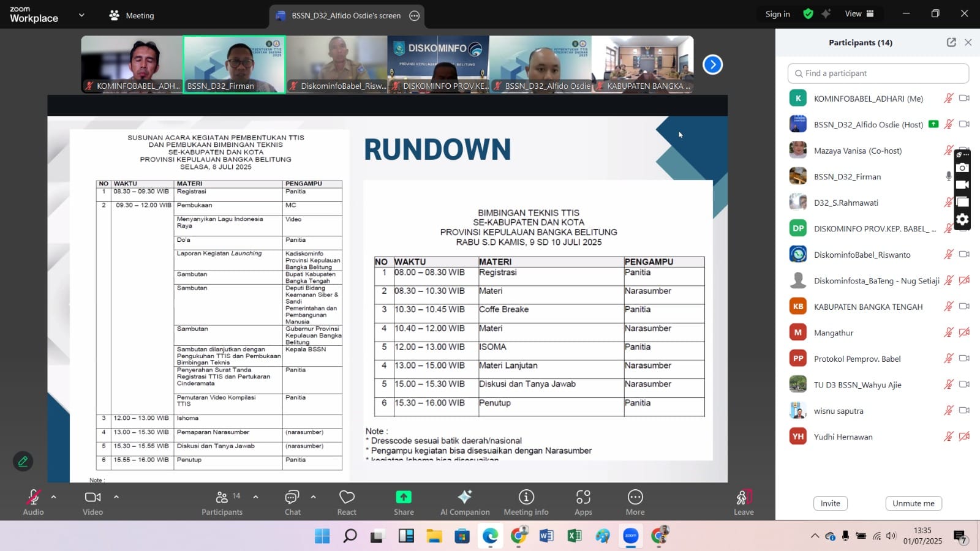The width and height of the screenshot is (980, 551).
Task: Open the React emoji menu
Action: [347, 502]
